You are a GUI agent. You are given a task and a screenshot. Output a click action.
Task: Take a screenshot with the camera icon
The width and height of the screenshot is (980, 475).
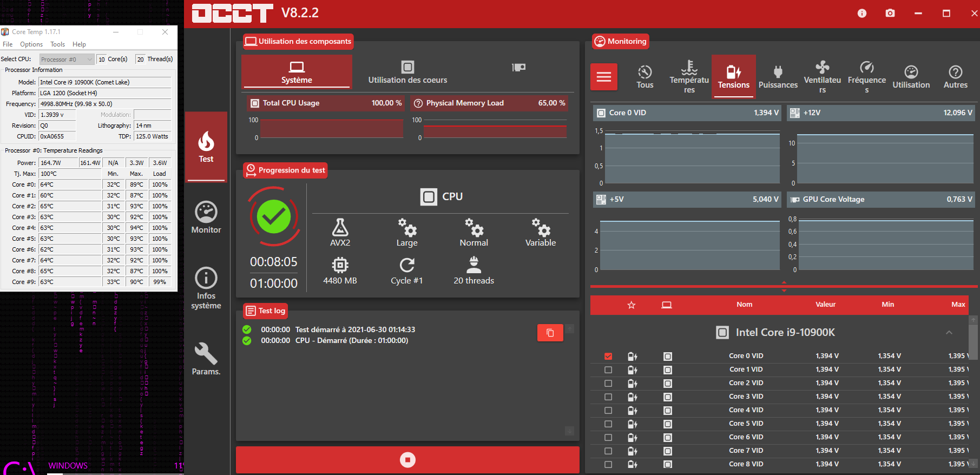pyautogui.click(x=890, y=14)
